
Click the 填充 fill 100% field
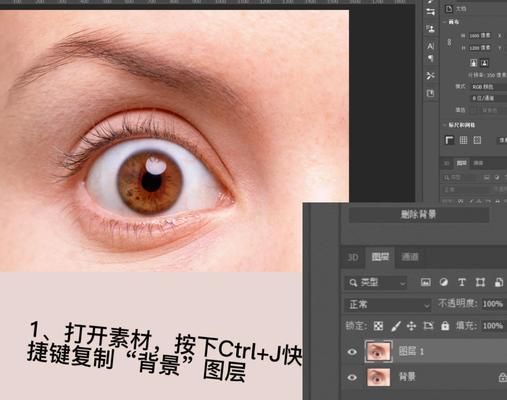coord(493,326)
